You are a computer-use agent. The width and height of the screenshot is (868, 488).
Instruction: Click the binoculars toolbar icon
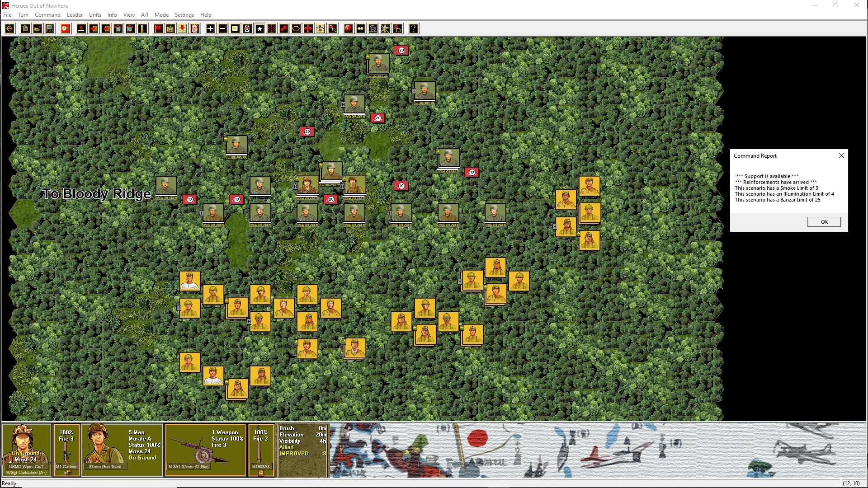361,29
